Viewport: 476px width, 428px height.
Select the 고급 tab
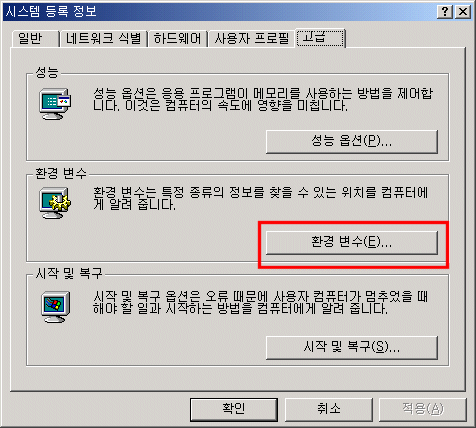click(x=320, y=37)
